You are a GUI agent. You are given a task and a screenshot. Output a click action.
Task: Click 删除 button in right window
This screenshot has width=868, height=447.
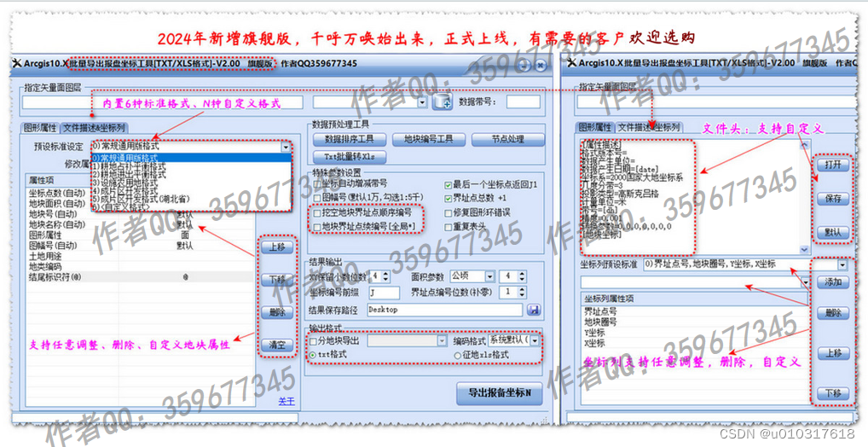click(833, 314)
